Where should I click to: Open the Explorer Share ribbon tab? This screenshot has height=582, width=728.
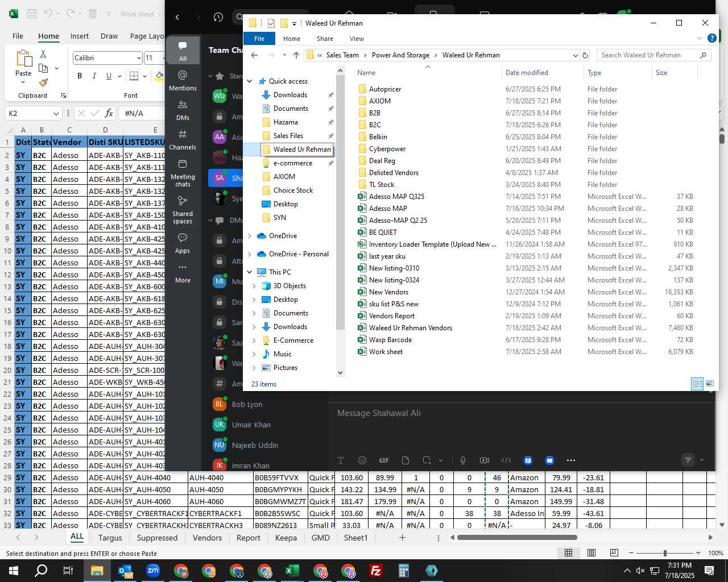(x=325, y=39)
